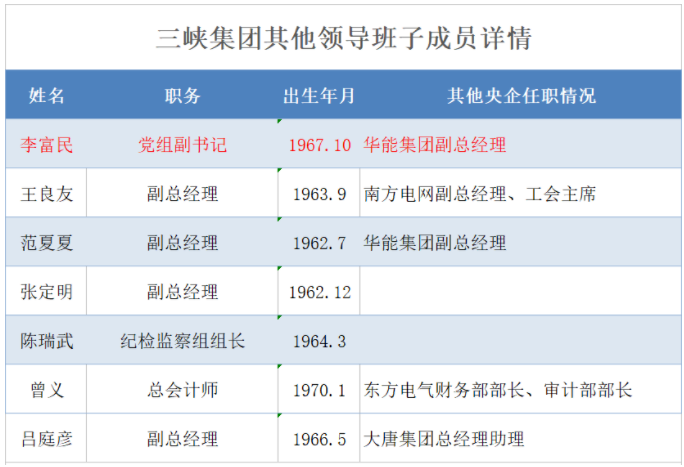Select the name cell 王良友

point(47,194)
